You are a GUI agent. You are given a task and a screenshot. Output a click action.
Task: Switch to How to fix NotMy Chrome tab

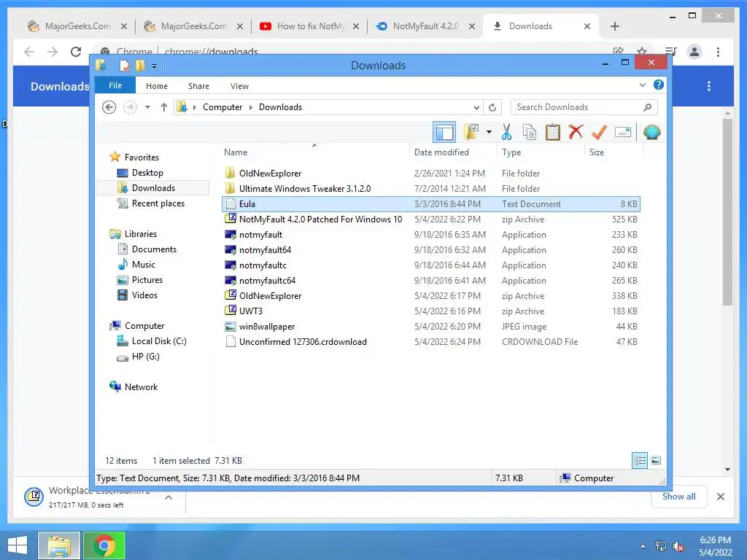309,26
